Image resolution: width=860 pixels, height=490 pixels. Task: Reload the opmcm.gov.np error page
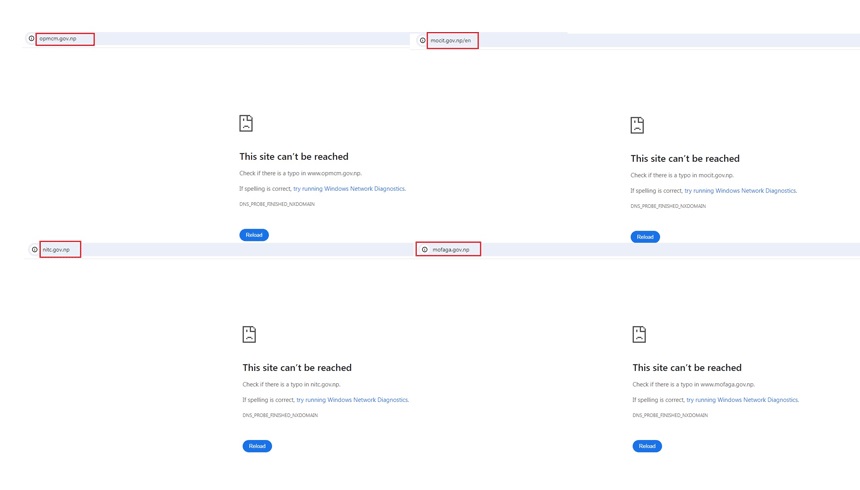[254, 235]
